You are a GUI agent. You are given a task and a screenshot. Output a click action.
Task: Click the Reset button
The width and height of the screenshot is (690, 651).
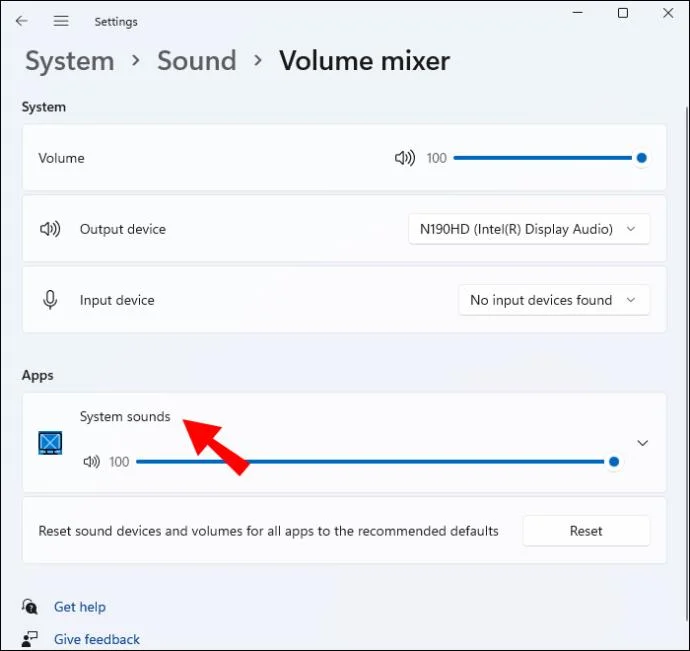click(586, 531)
